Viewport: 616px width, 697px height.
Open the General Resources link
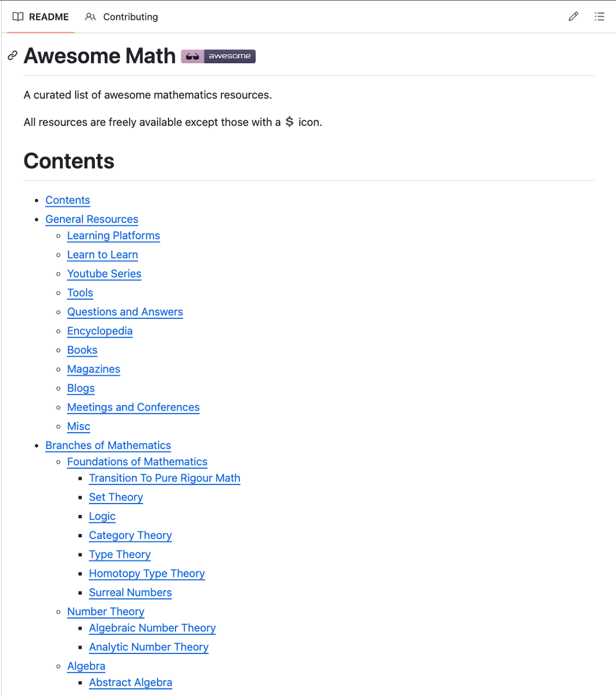pyautogui.click(x=92, y=219)
